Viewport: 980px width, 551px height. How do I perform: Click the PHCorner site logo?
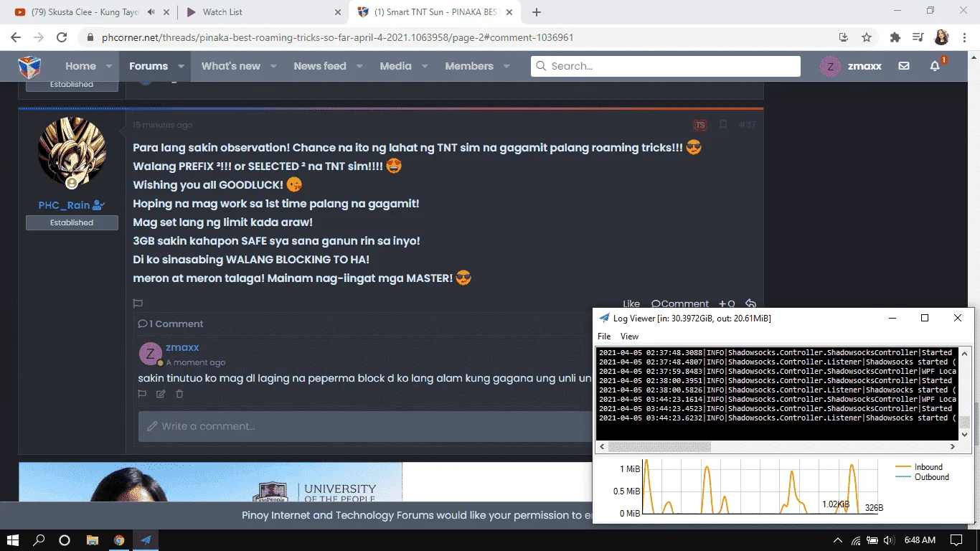[29, 67]
